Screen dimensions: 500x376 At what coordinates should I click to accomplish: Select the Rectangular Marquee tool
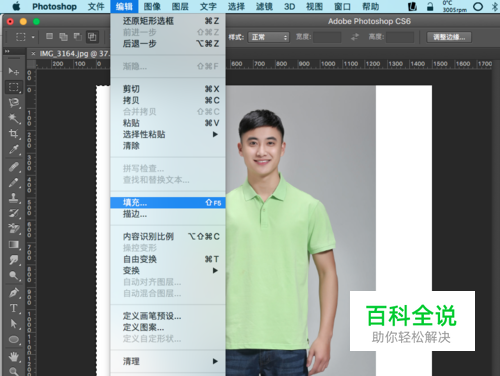click(14, 87)
